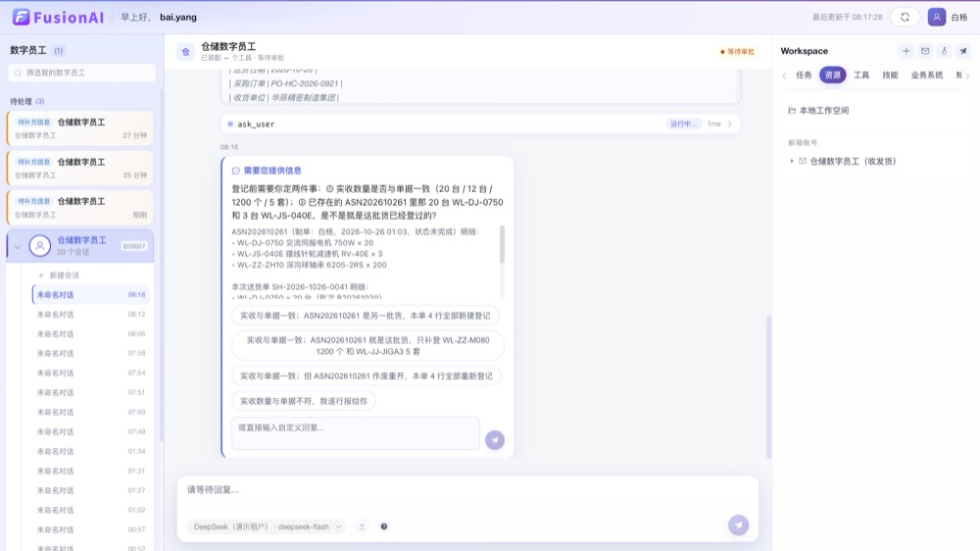Click the key icon in Workspace header
Image resolution: width=980 pixels, height=551 pixels.
click(944, 51)
